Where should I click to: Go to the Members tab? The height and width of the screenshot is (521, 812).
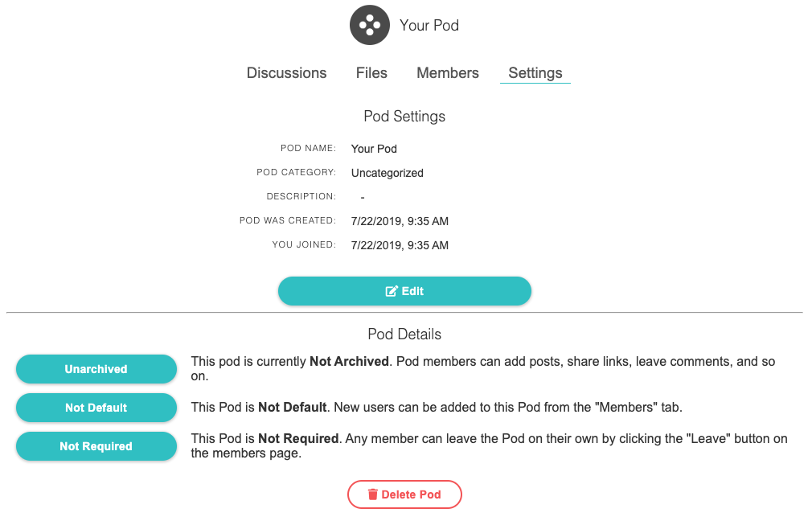pos(448,73)
